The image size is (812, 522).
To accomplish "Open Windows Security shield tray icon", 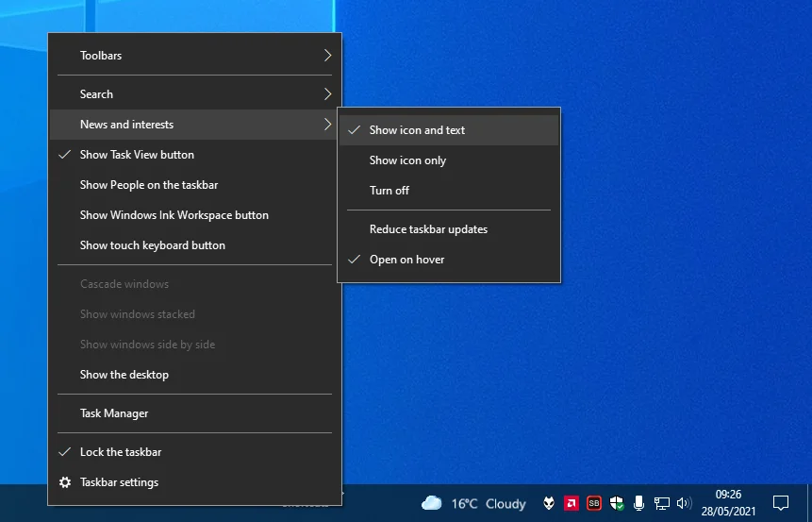I will (616, 503).
